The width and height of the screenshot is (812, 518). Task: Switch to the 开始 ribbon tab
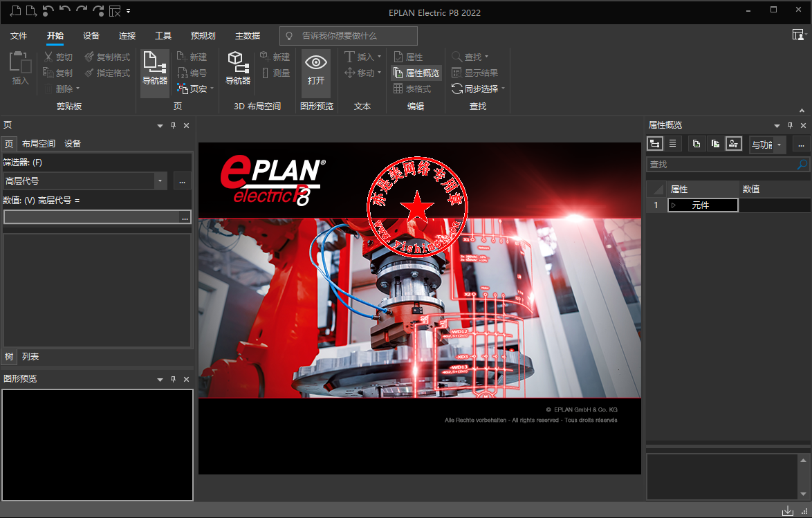coord(55,36)
